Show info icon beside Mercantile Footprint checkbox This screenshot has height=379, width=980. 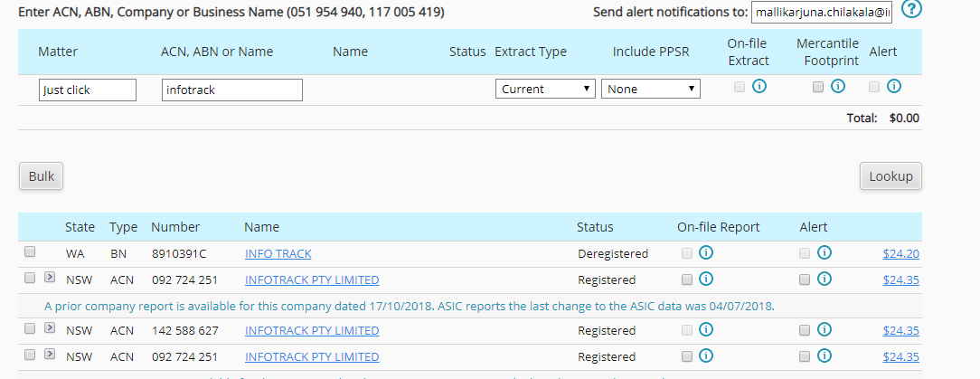click(838, 86)
